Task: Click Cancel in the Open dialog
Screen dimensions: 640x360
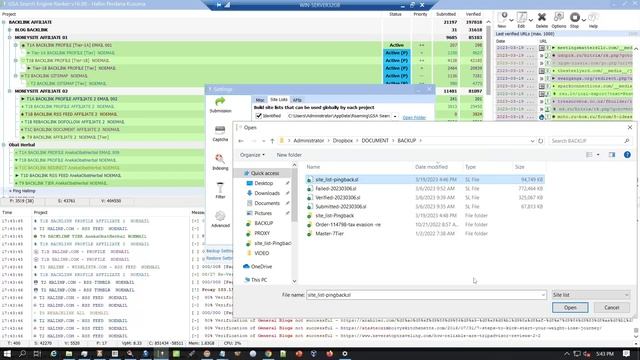Action: [x=611, y=307]
